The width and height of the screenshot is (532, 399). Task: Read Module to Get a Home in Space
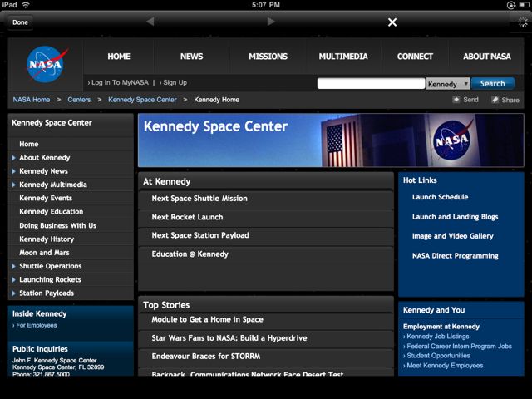[x=207, y=319]
